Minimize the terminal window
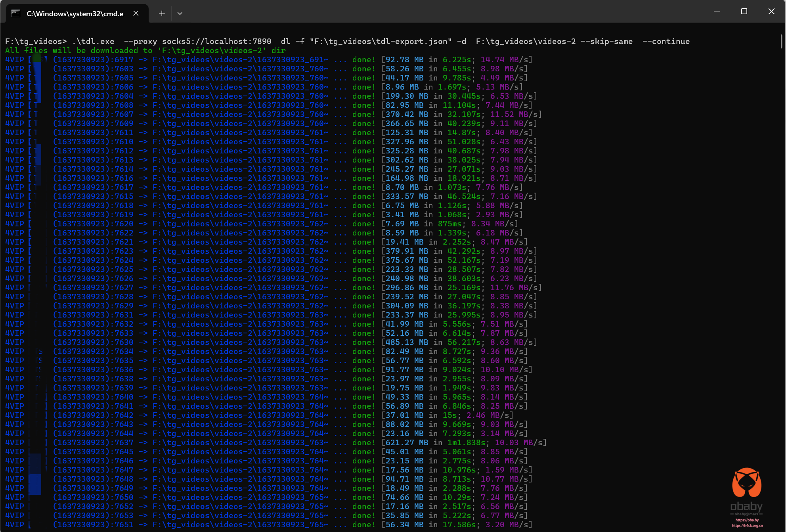786x532 pixels. pyautogui.click(x=717, y=11)
